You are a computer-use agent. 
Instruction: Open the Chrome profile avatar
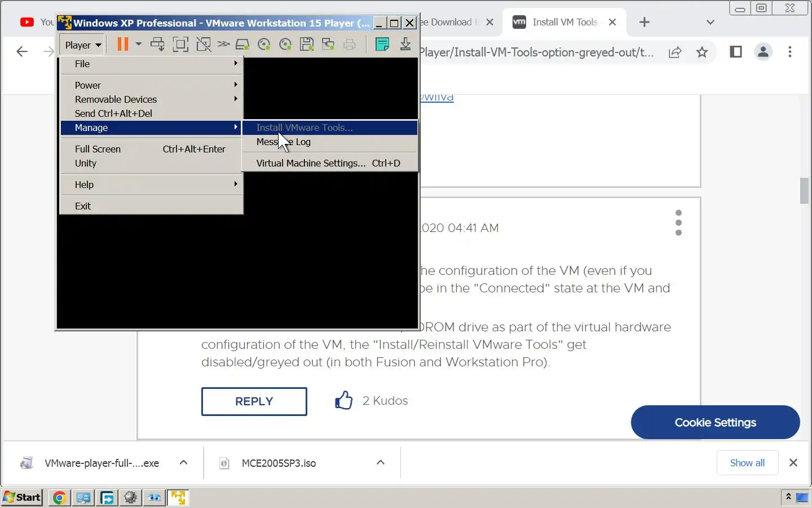click(763, 52)
